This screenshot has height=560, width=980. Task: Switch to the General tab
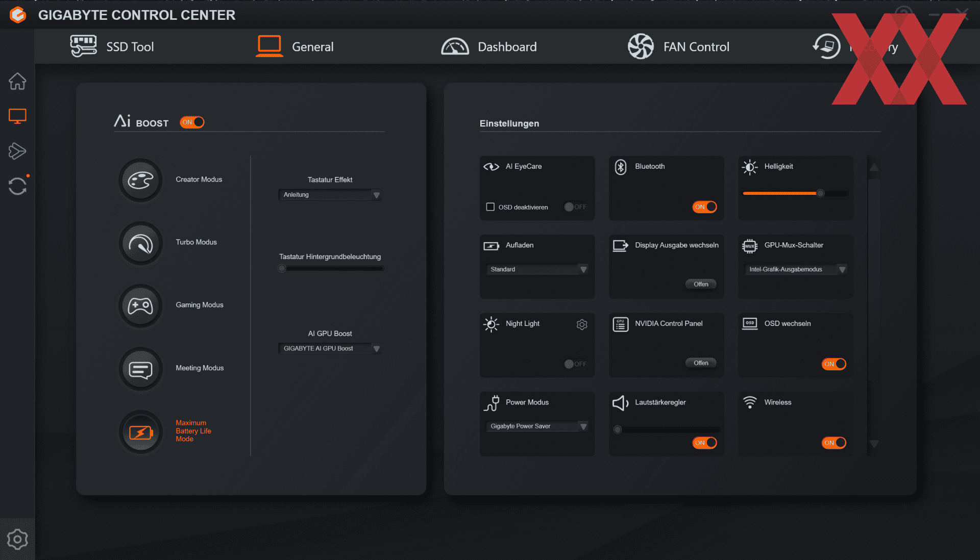[295, 46]
